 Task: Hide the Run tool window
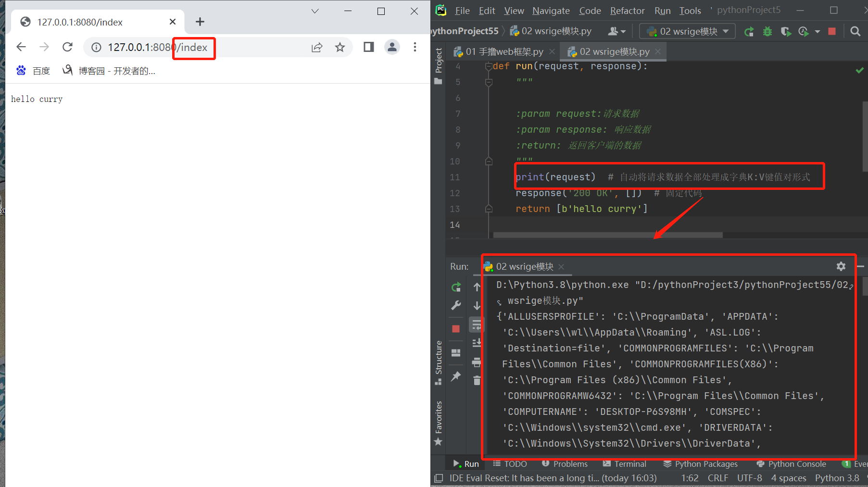coord(861,266)
